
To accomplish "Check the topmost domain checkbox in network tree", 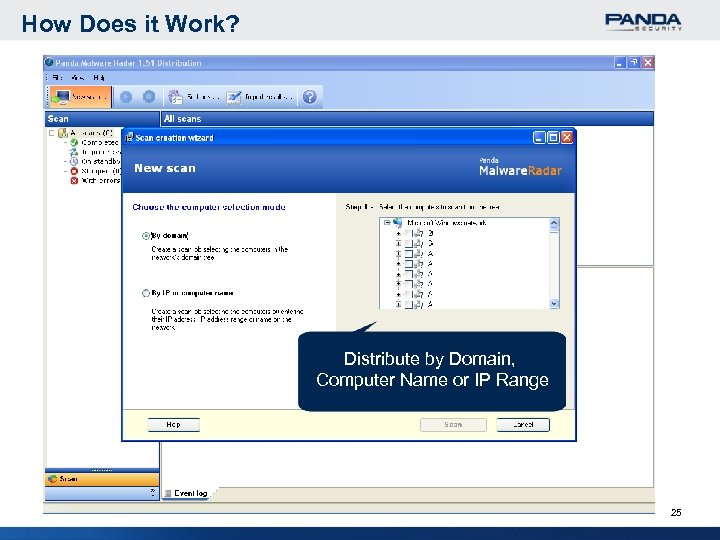I will coord(408,234).
